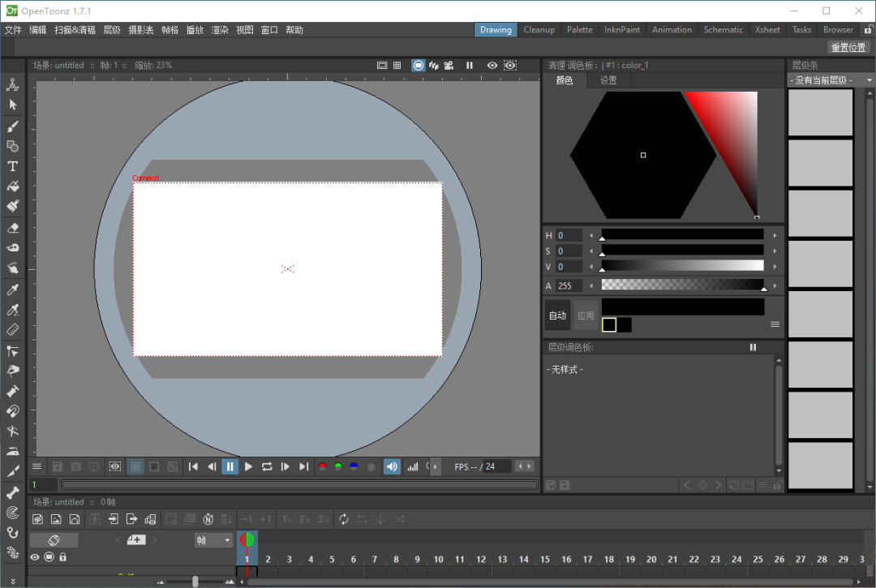
Task: Click the A slider left arrow
Action: tap(591, 286)
